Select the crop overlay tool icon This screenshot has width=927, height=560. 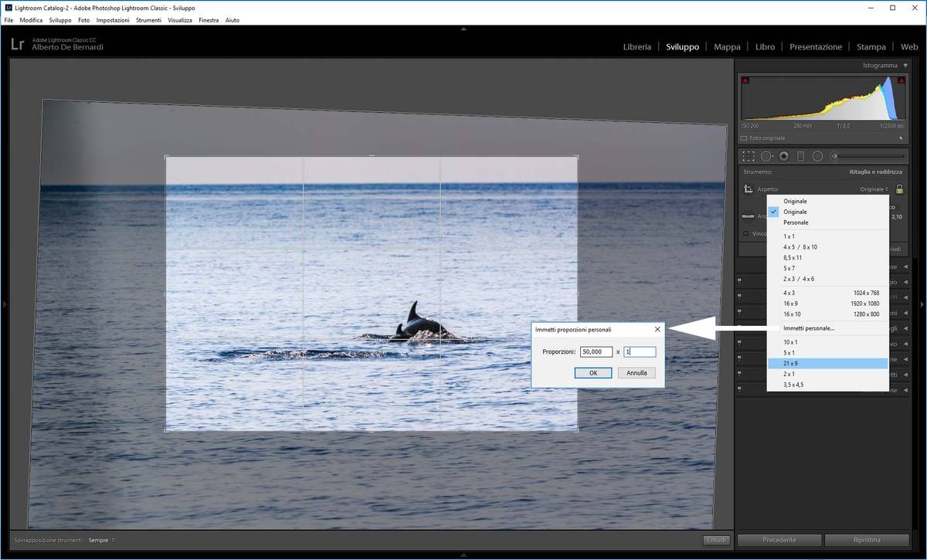[x=748, y=156]
